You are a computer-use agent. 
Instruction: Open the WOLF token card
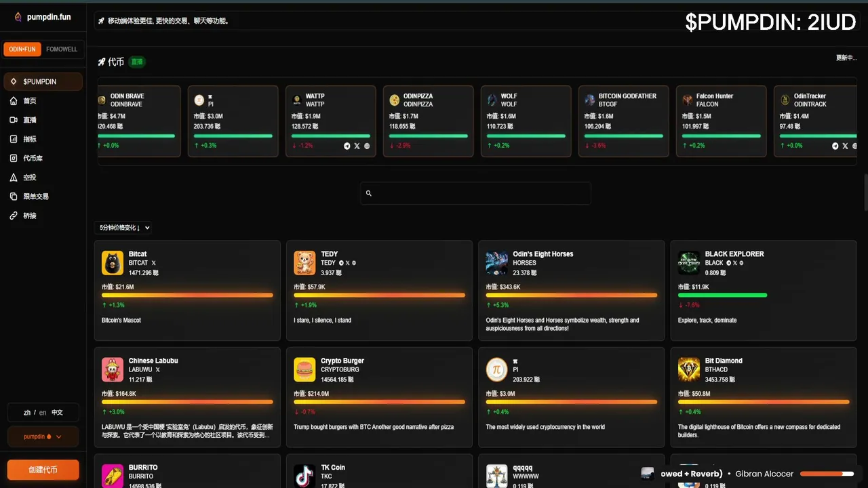tap(526, 121)
